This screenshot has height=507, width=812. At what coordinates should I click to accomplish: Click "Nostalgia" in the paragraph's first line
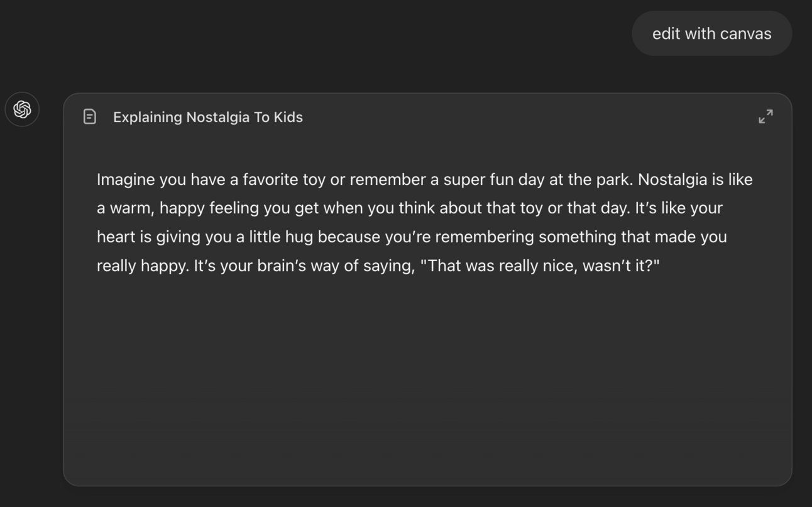pyautogui.click(x=672, y=180)
